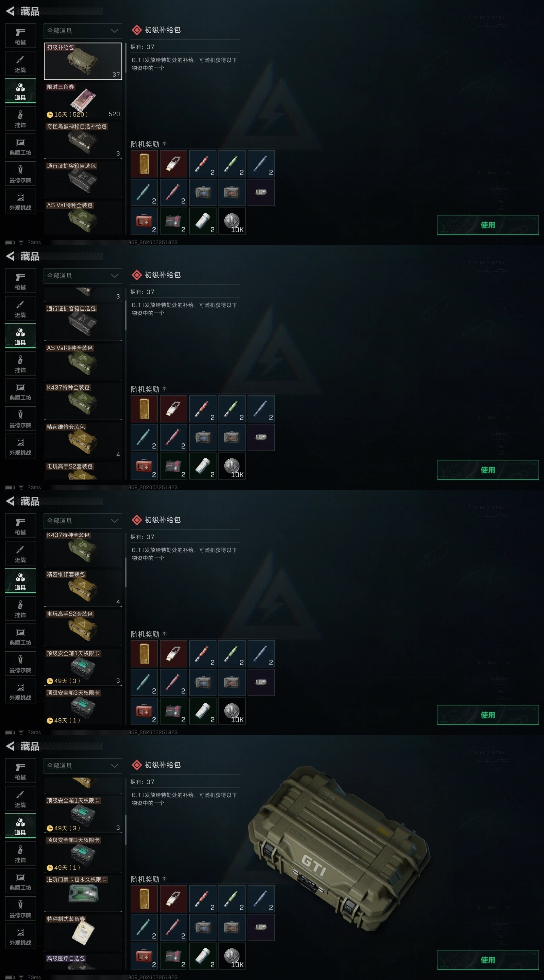Switch to 枪械 tab in the GTI case view
This screenshot has width=544, height=980.
[20, 771]
